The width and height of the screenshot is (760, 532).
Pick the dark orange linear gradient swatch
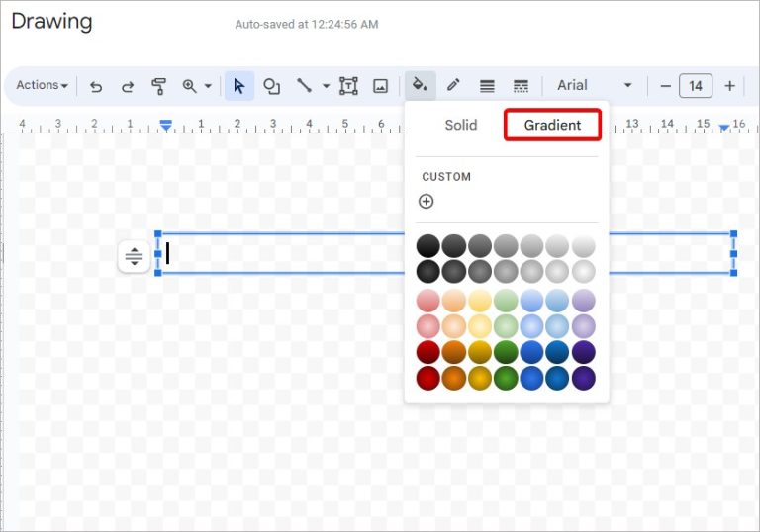coord(454,352)
